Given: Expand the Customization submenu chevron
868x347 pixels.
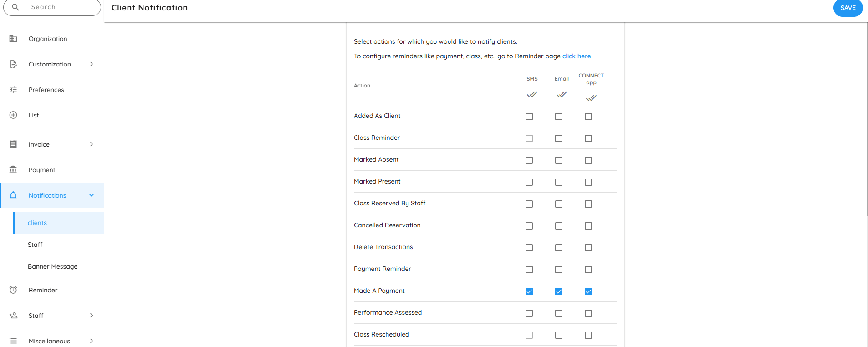Looking at the screenshot, I should (92, 64).
